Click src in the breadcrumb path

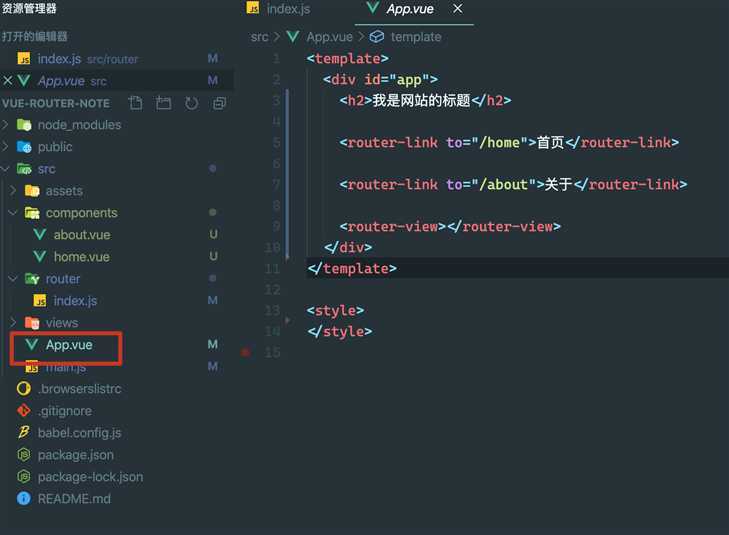point(260,37)
